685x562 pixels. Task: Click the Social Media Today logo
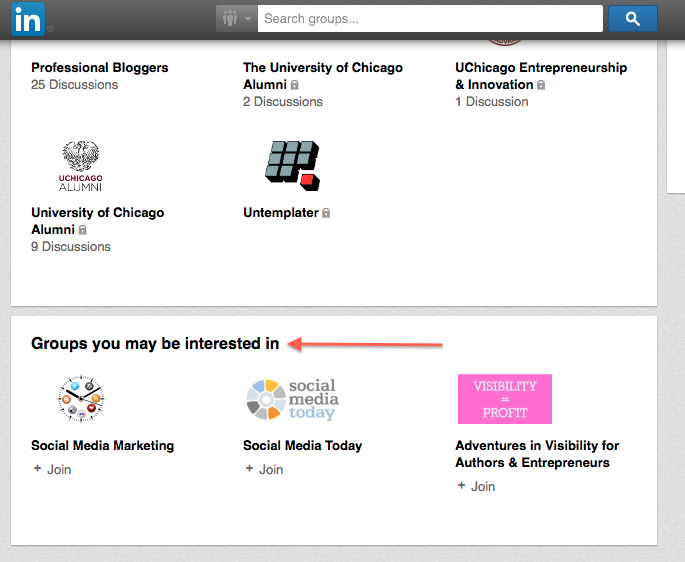tap(293, 399)
